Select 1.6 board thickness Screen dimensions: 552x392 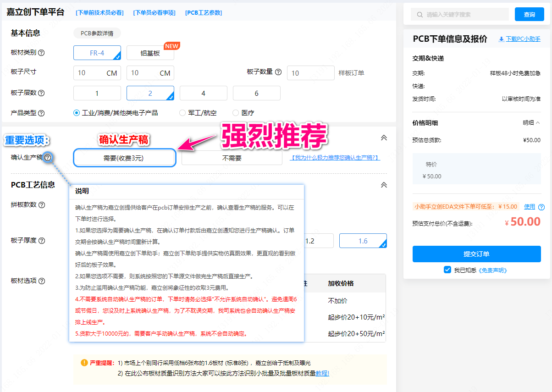coord(363,241)
